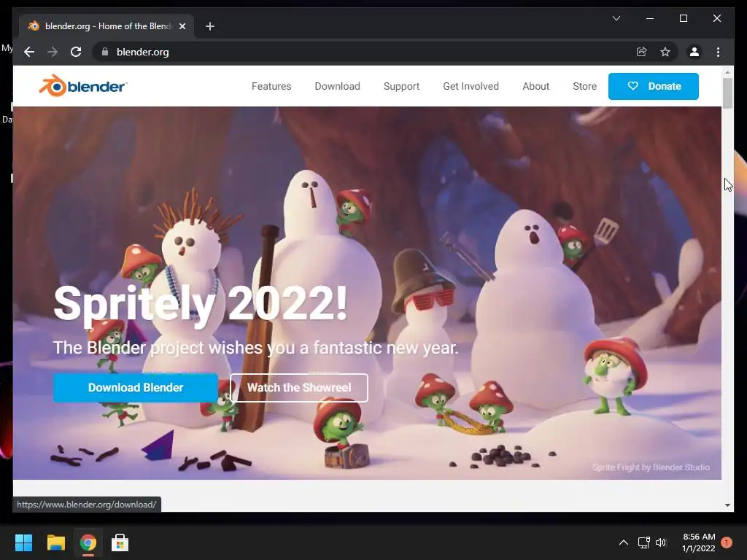Click the browser forward arrow
The height and width of the screenshot is (560, 747).
[53, 52]
